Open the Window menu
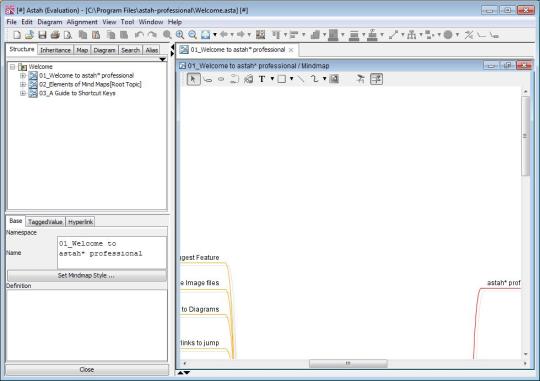Screen dimensions: 540x381 coord(151,22)
